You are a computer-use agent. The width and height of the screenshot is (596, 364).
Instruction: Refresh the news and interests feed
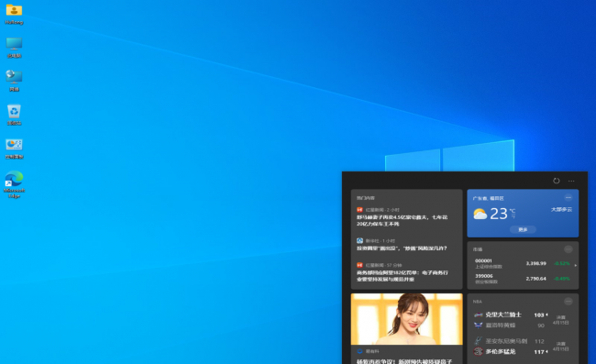coord(556,181)
